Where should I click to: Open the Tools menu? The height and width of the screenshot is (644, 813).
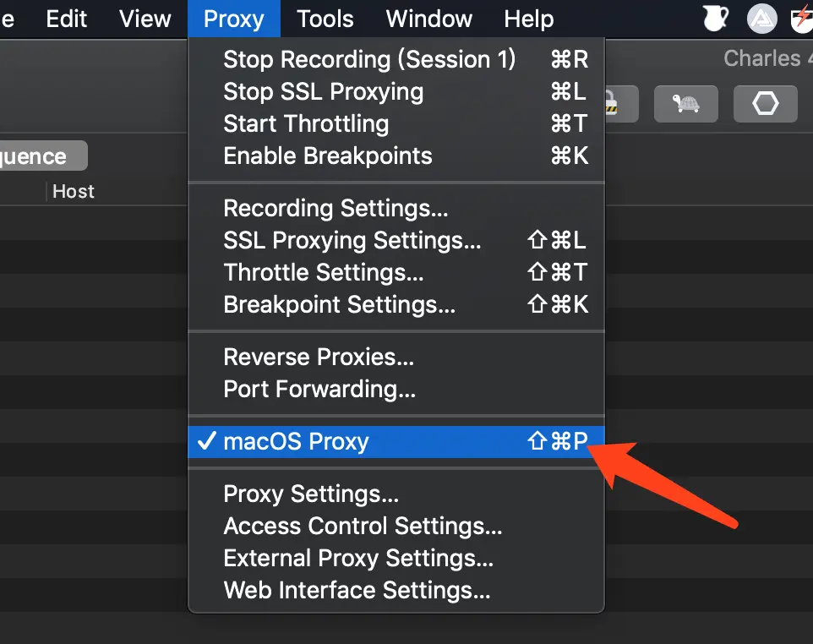325,19
